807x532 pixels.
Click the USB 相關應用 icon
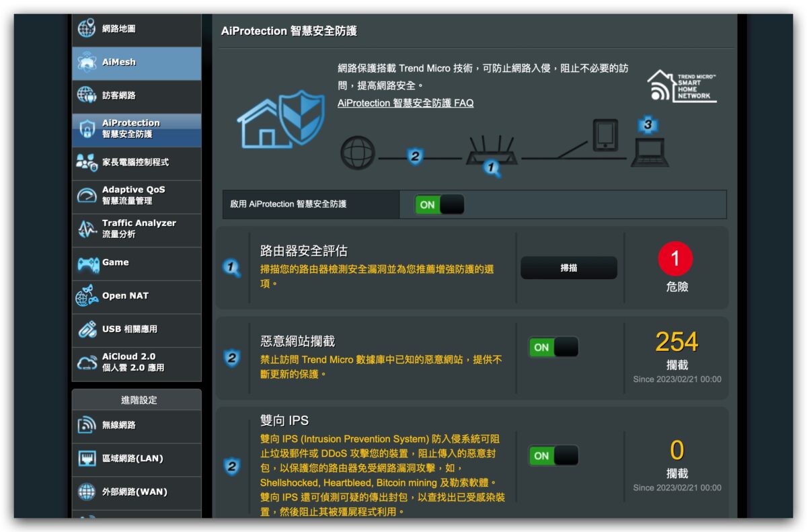tap(87, 330)
